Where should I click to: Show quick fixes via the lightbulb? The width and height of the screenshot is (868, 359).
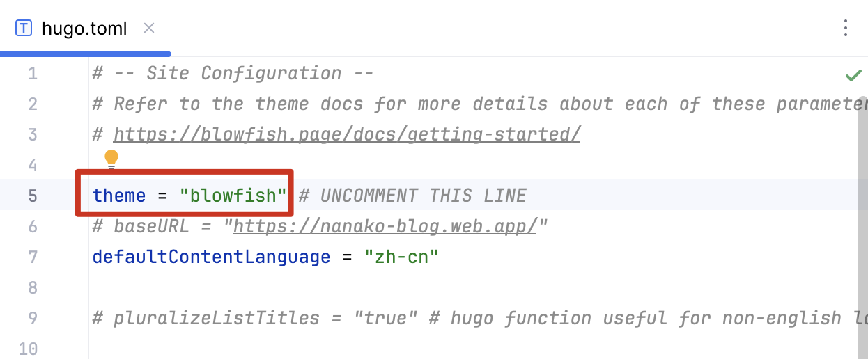coord(111,159)
